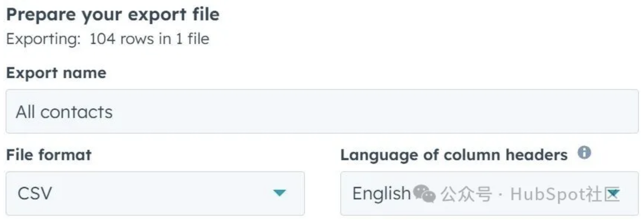Click the English value in language selector
Screen dimensions: 644x222
[x=381, y=193]
